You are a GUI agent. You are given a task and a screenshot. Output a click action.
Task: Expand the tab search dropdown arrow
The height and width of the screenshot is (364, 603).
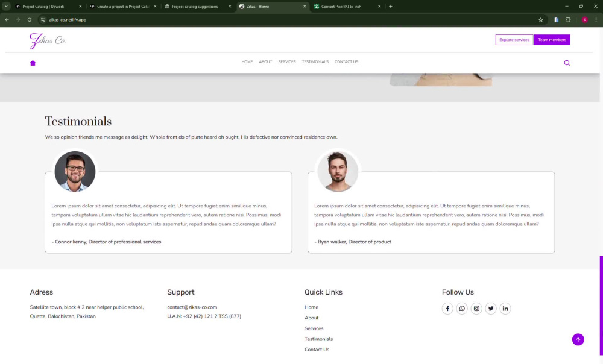(6, 6)
